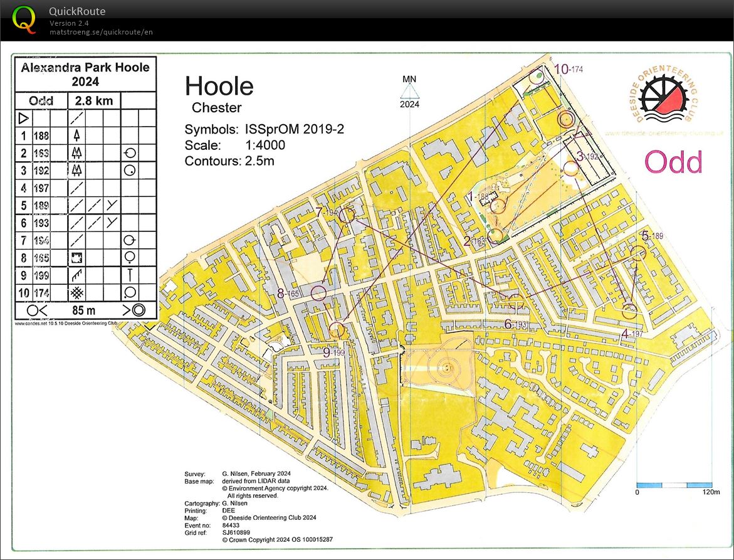The height and width of the screenshot is (560, 734).
Task: Click control circle 3-192 on the map
Action: pyautogui.click(x=570, y=167)
